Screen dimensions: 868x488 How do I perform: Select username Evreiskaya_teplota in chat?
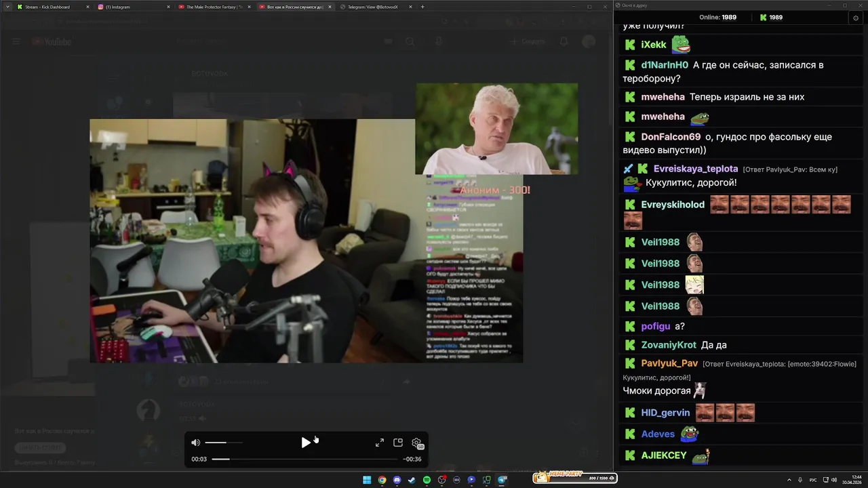tap(696, 169)
